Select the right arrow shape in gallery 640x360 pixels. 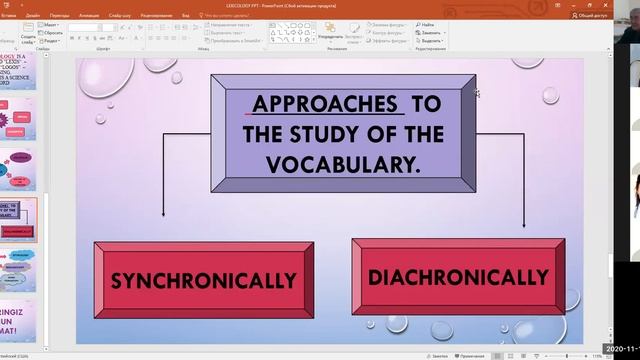pos(293,32)
